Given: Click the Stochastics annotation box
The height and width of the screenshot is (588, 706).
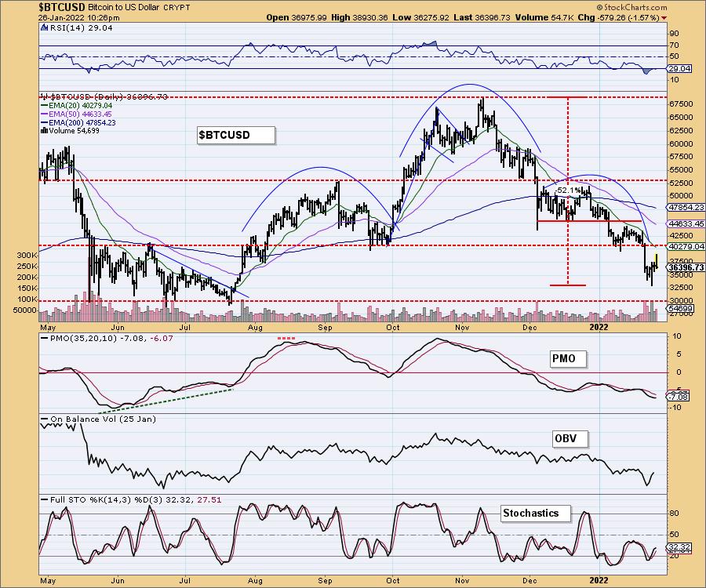Looking at the screenshot, I should (535, 514).
